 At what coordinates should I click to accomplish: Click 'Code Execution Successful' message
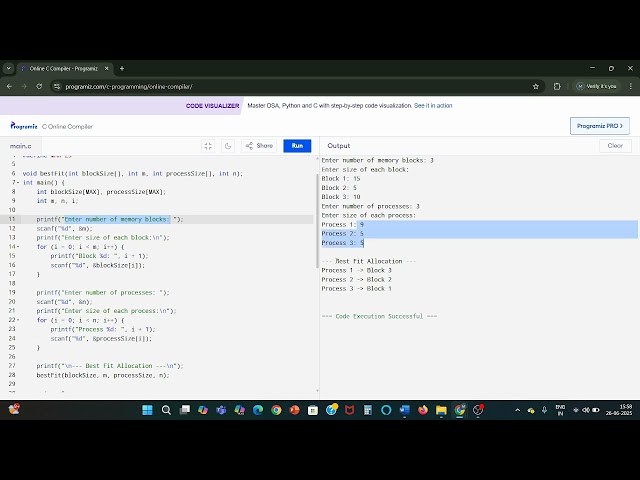(379, 316)
